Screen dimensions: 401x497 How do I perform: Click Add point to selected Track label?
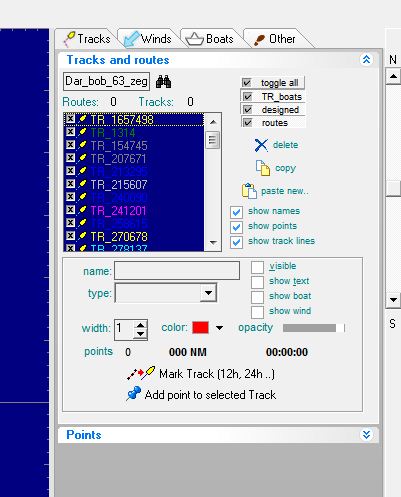(x=210, y=395)
